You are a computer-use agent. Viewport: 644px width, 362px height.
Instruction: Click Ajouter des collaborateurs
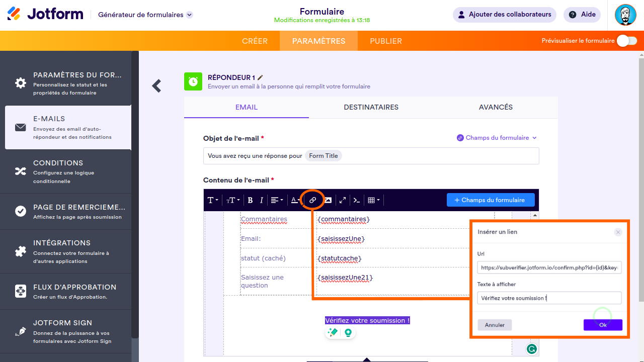click(x=504, y=15)
